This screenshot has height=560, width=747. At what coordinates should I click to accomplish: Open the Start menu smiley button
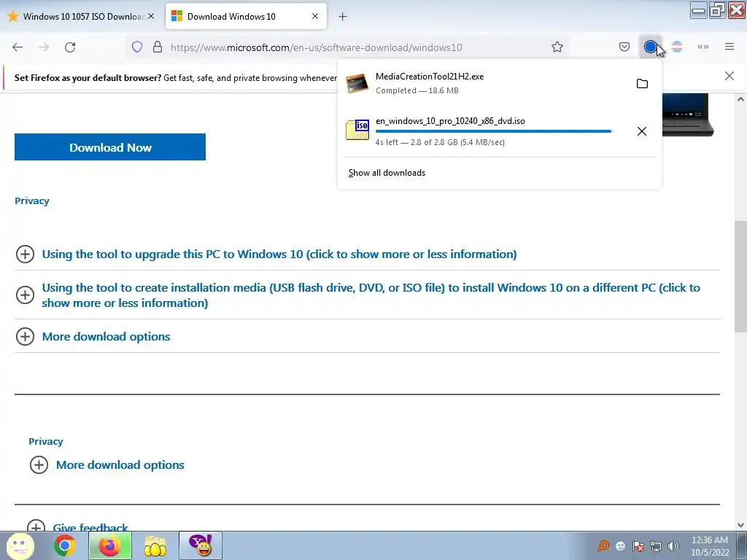click(20, 545)
